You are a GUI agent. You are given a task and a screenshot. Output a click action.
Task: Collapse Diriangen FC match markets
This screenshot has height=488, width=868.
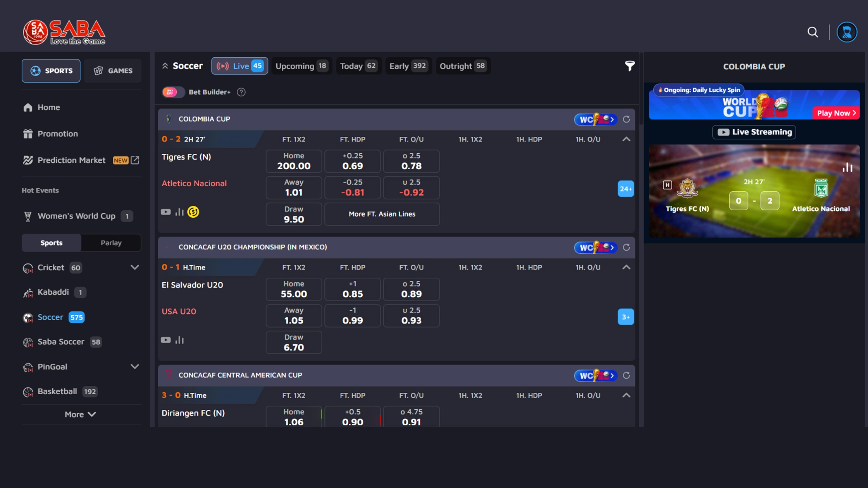[626, 395]
